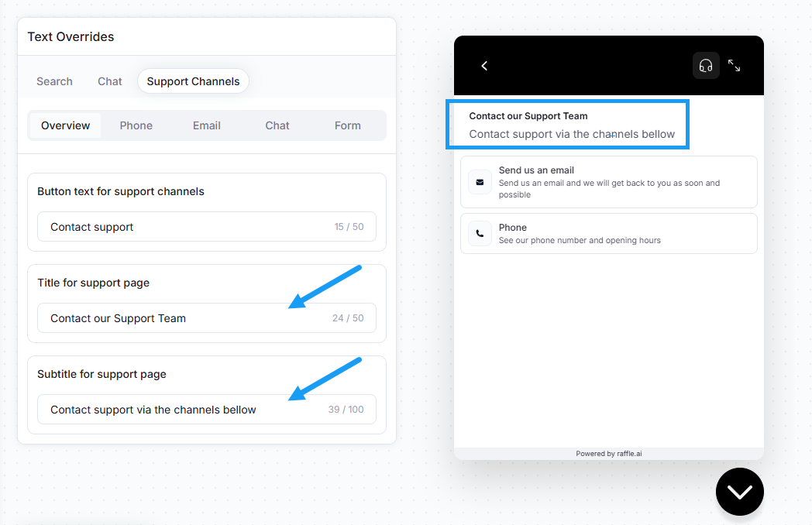812x525 pixels.
Task: Edit the 'Contact our Support Team' title field
Action: point(207,318)
